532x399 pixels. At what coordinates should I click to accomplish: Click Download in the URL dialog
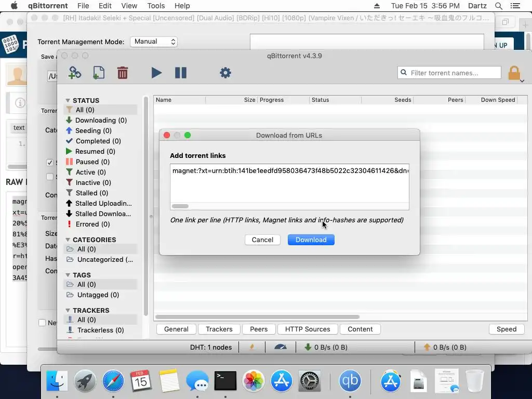311,240
